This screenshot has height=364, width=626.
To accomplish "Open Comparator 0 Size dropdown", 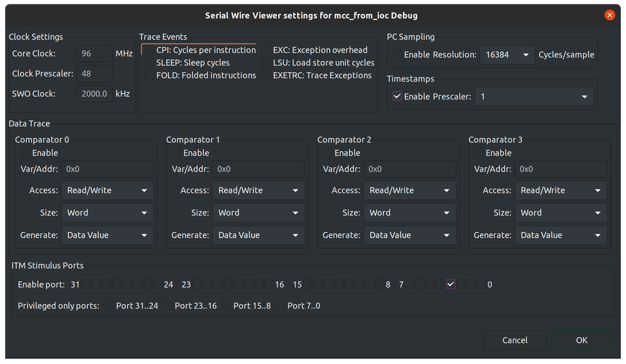I will [107, 213].
